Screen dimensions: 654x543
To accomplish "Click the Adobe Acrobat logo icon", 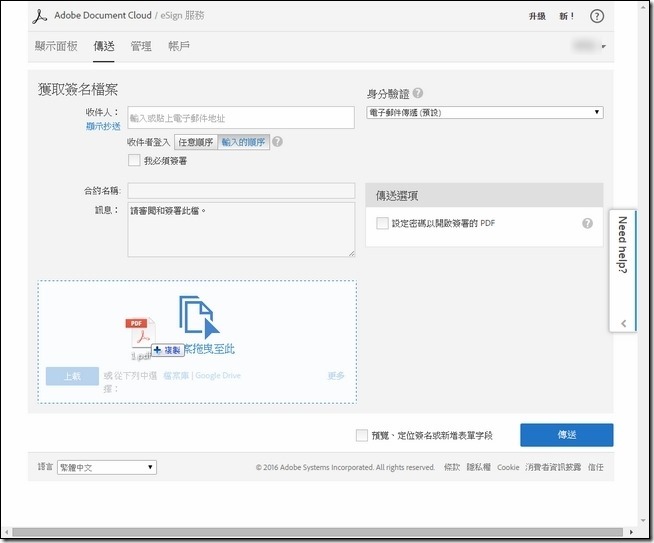I will click(40, 17).
